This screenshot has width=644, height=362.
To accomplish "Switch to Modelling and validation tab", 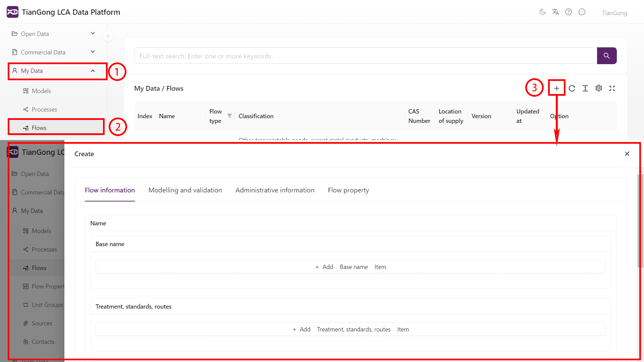I will pos(185,190).
